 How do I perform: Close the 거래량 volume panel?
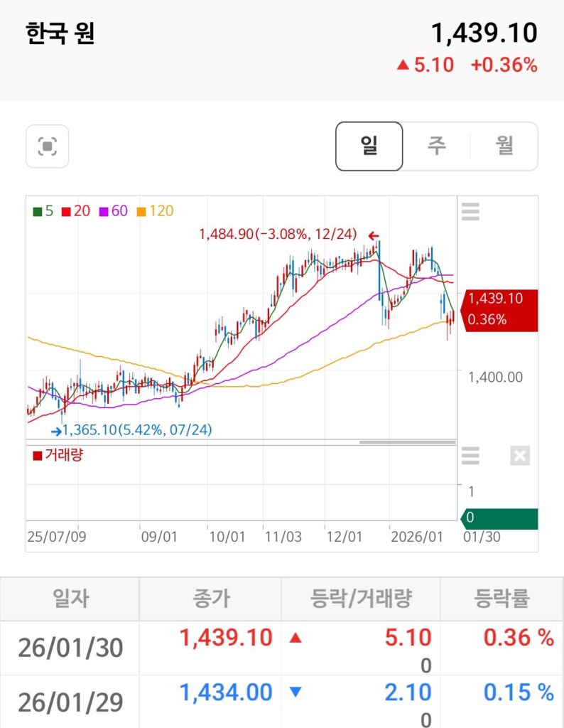(x=520, y=455)
